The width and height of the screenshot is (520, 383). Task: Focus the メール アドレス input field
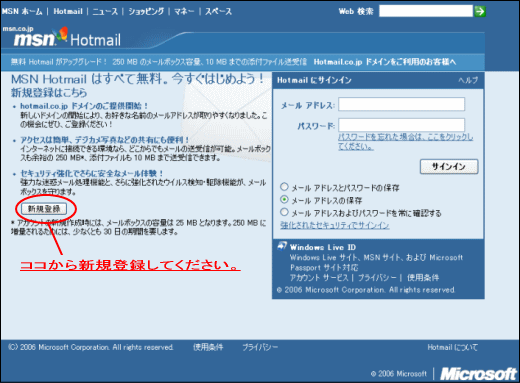402,104
